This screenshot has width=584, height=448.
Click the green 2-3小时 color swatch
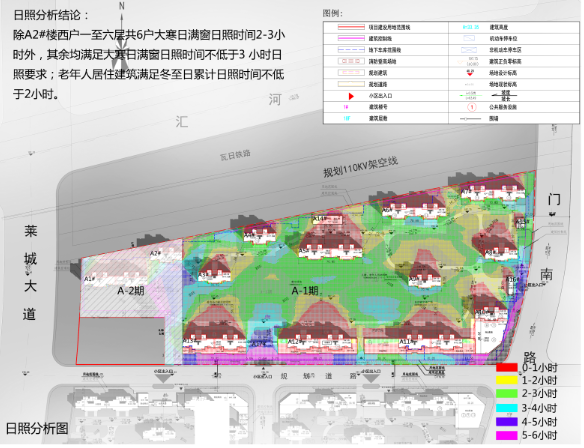click(x=507, y=393)
